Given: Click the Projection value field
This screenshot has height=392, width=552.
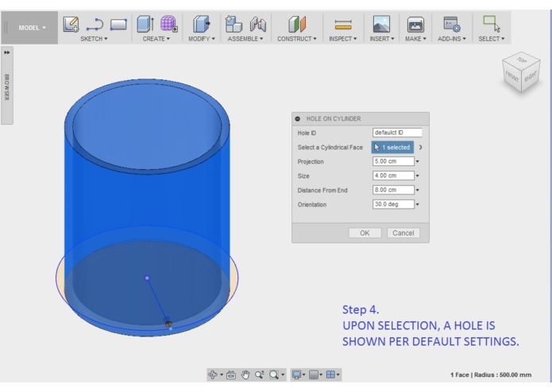Looking at the screenshot, I should click(393, 161).
